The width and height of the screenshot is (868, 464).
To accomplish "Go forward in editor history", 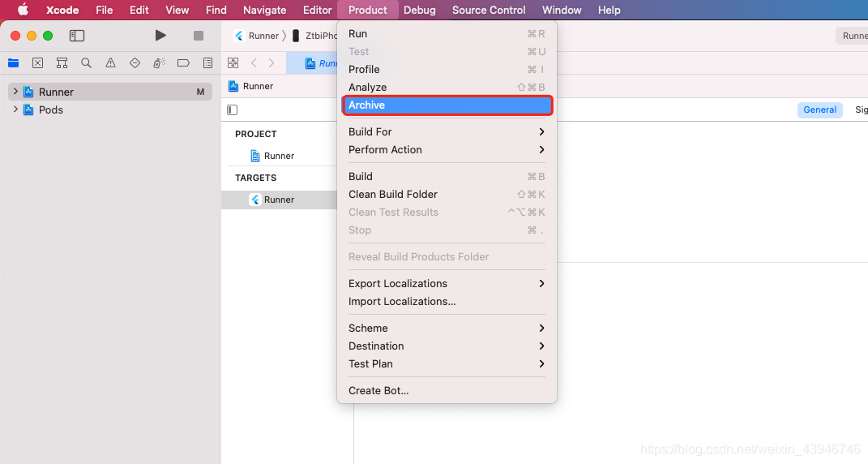I will tap(272, 63).
